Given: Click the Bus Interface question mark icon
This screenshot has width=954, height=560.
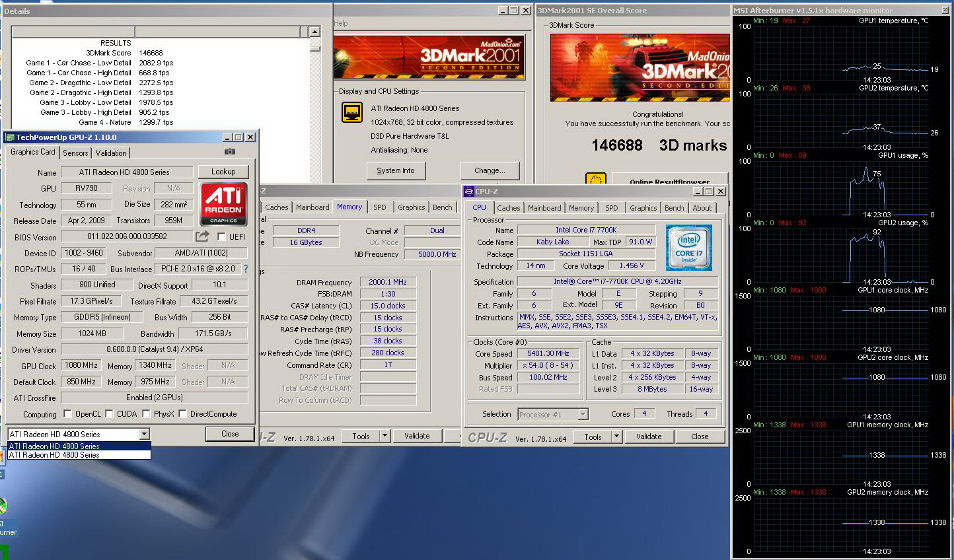Looking at the screenshot, I should 246,269.
